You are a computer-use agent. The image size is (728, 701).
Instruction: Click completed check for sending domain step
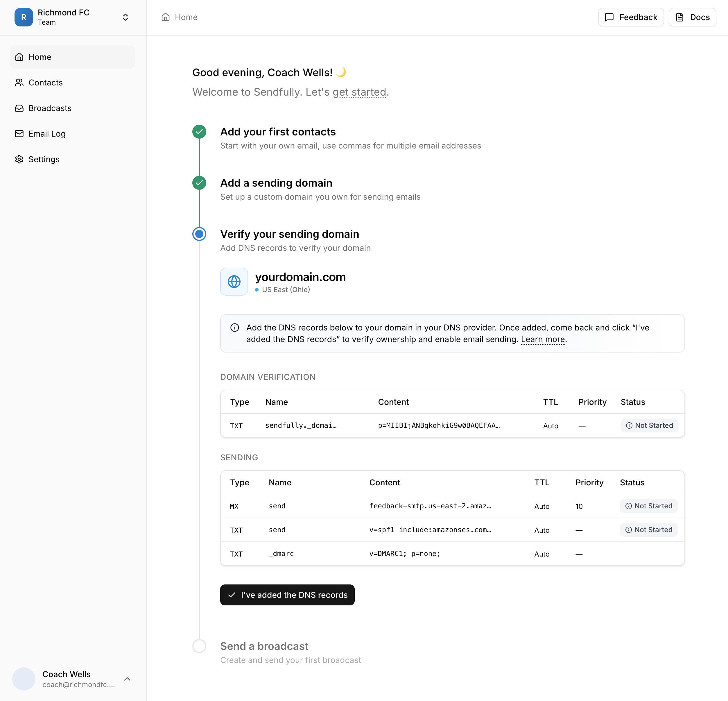click(x=200, y=183)
